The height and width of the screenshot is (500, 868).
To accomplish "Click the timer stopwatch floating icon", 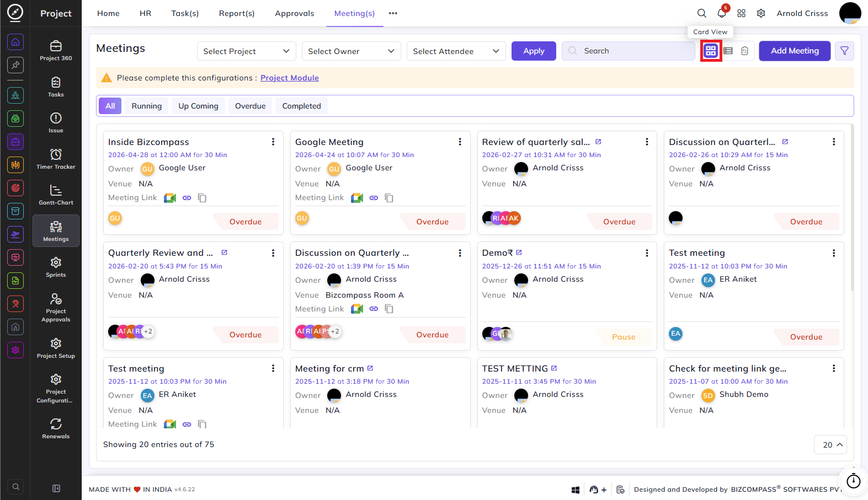I will click(853, 481).
